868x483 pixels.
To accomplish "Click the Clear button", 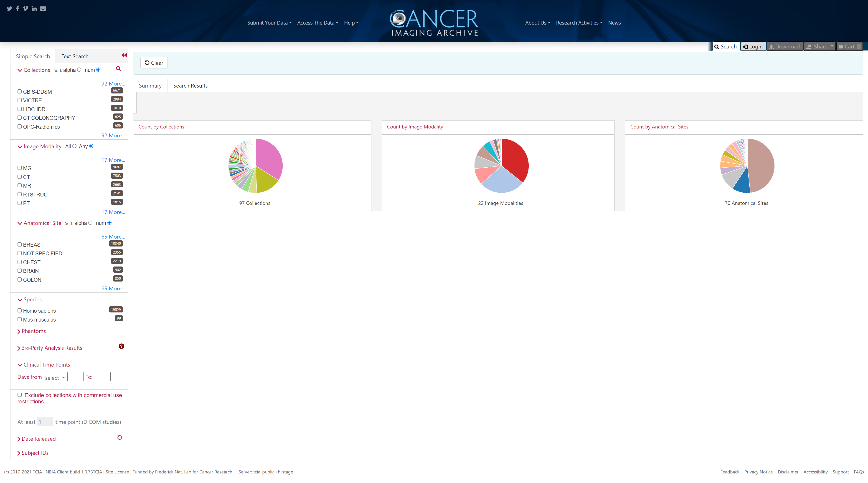I will coord(154,63).
